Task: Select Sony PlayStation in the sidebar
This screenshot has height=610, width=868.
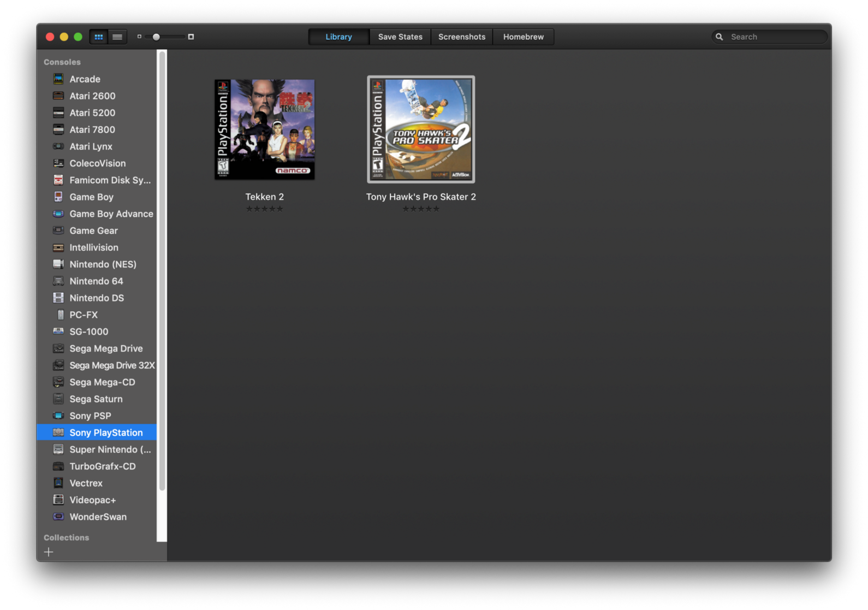Action: coord(97,433)
